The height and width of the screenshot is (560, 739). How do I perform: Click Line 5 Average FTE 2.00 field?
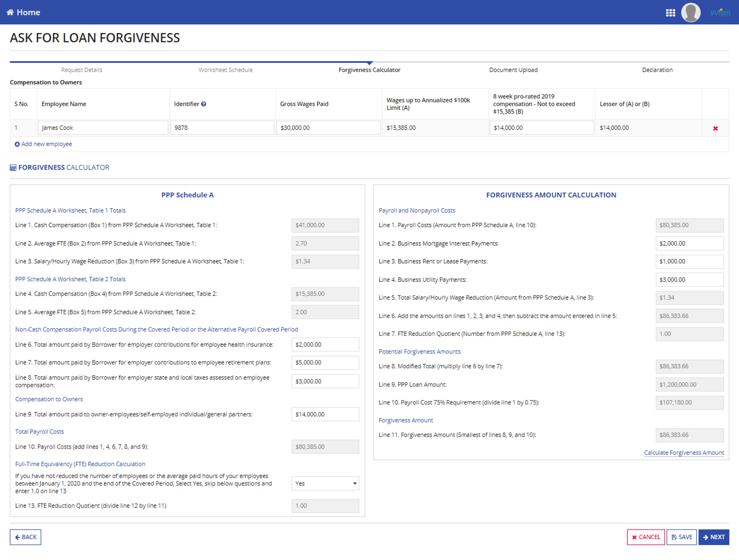tap(325, 312)
